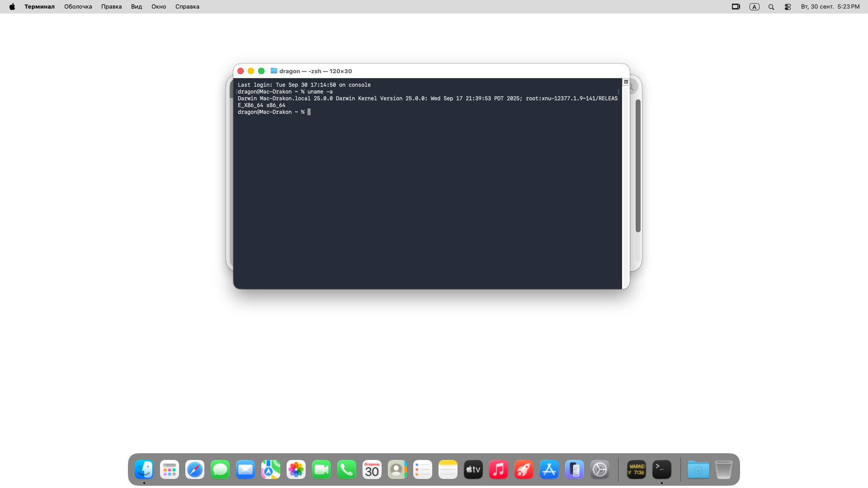Open the Правка menu
The image size is (868, 488).
pyautogui.click(x=111, y=7)
